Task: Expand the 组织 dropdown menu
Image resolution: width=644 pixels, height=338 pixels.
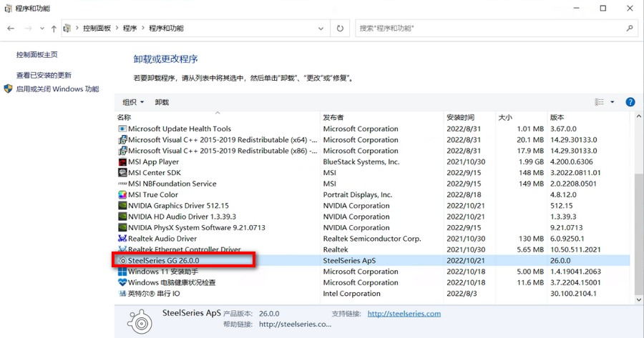Action: click(133, 102)
